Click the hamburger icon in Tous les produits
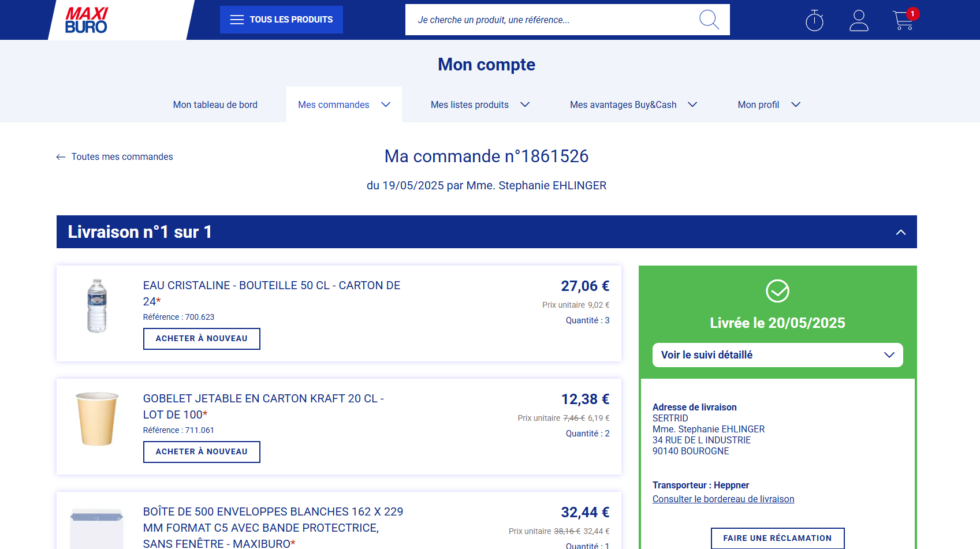Screen dimensions: 980x549 (237, 20)
